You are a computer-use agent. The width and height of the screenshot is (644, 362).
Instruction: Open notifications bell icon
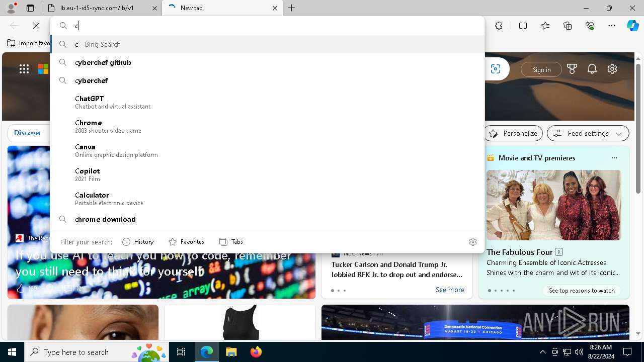592,69
